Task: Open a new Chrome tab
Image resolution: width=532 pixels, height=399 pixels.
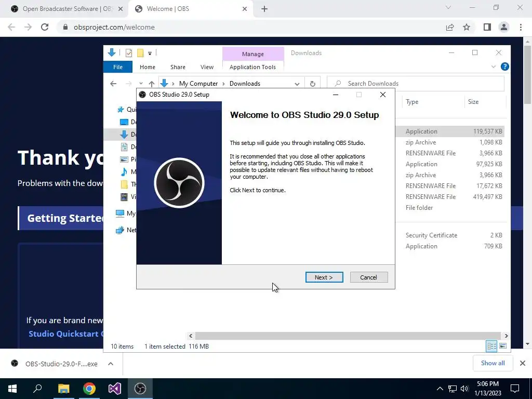Action: [x=264, y=9]
